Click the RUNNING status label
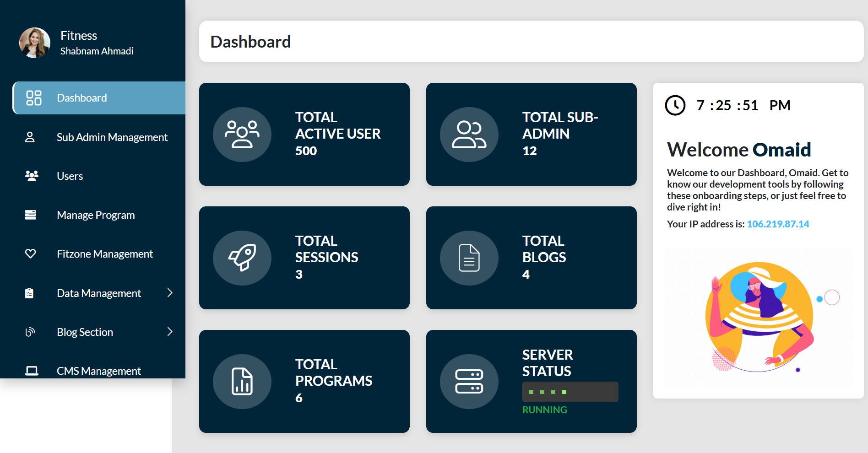 click(544, 409)
